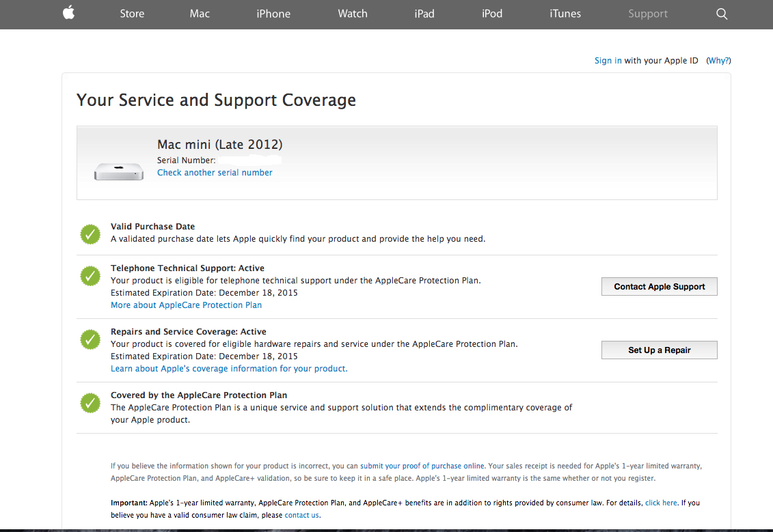The width and height of the screenshot is (773, 532).
Task: Click the Telephone Technical Support green checkmark
Action: coord(90,276)
